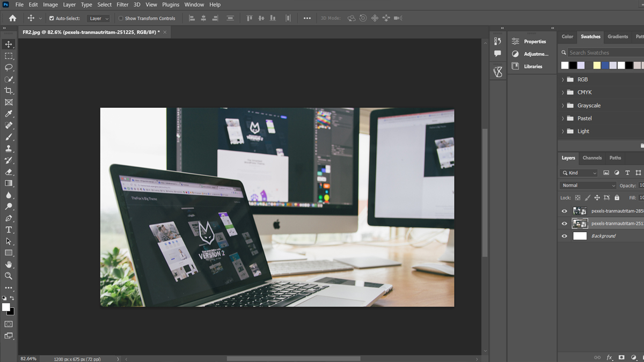Toggle the Auto-Select checkbox
Viewport: 644px width, 362px height.
point(52,18)
